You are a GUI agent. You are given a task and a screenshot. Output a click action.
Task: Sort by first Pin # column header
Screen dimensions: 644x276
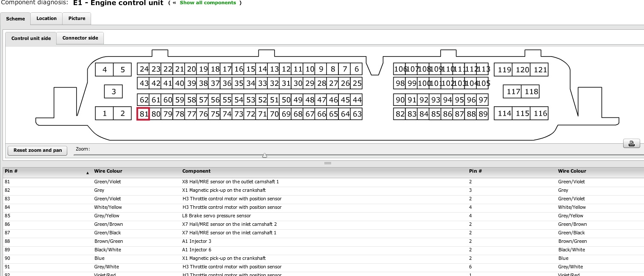[47, 171]
